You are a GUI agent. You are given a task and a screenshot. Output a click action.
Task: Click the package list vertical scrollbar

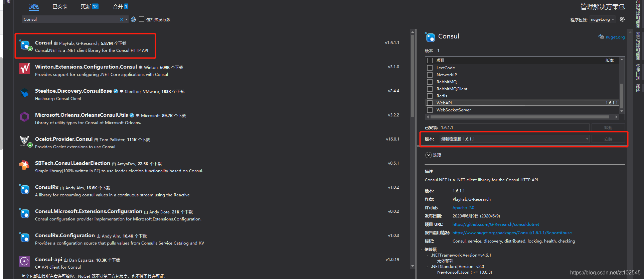(x=413, y=75)
